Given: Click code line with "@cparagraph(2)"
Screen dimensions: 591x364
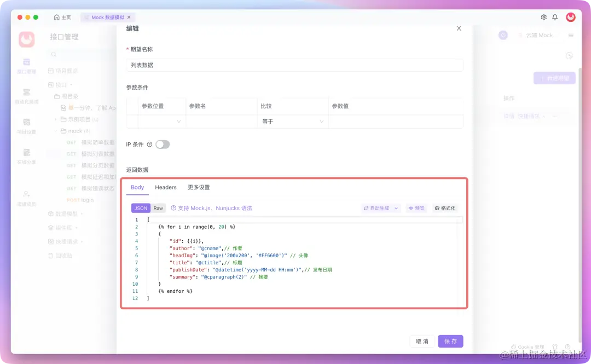Looking at the screenshot, I should 218,277.
